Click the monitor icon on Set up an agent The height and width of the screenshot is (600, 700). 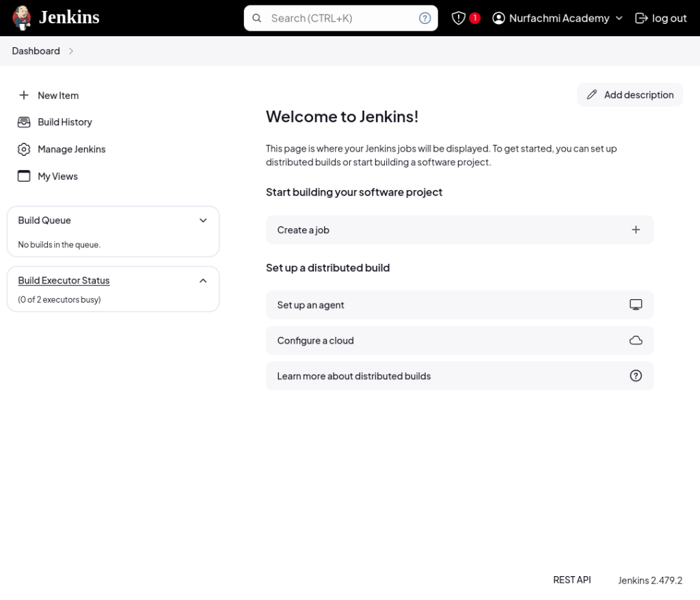(636, 305)
